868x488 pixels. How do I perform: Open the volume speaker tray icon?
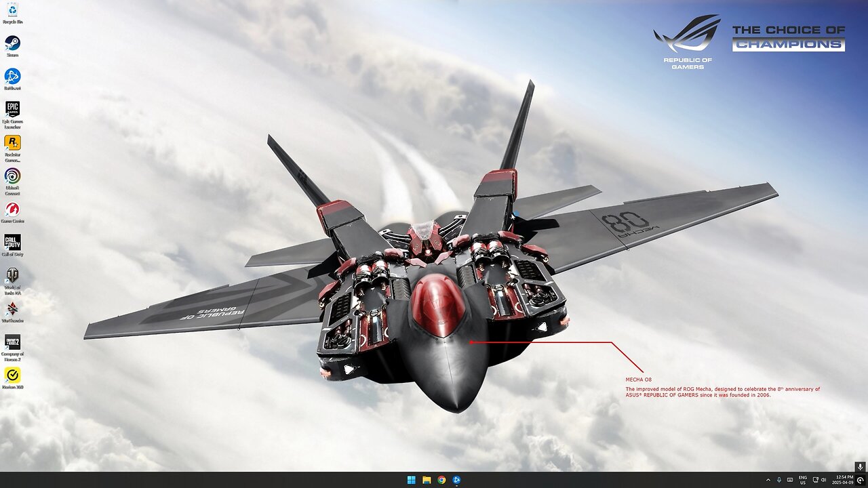pos(823,480)
